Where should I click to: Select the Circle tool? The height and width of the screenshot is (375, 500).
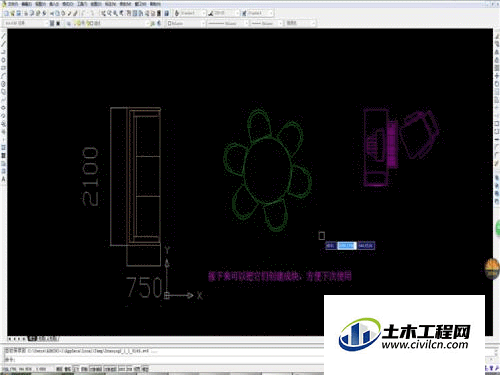[4, 84]
